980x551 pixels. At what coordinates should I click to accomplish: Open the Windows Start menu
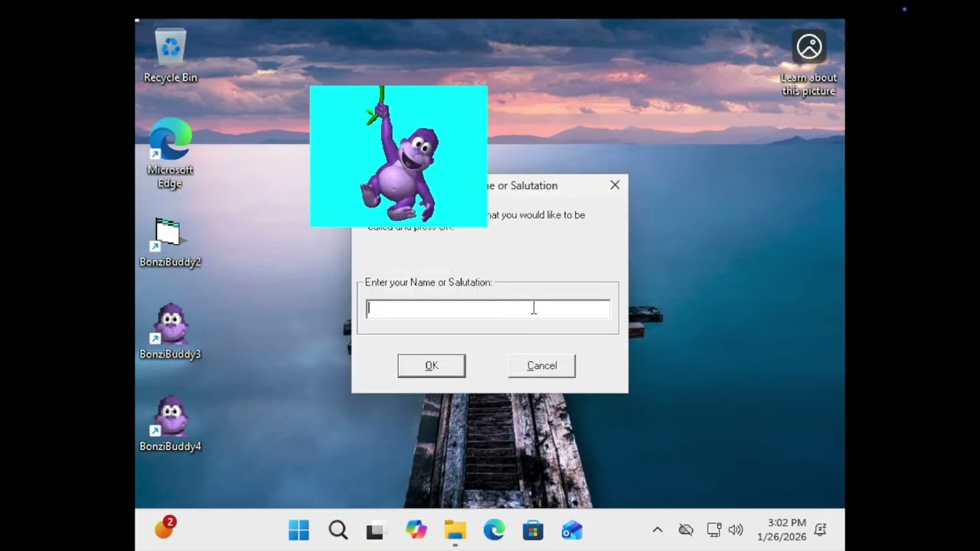point(299,530)
